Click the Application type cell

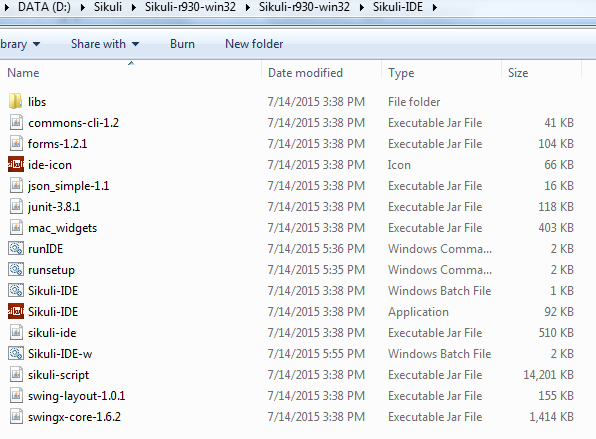(418, 312)
